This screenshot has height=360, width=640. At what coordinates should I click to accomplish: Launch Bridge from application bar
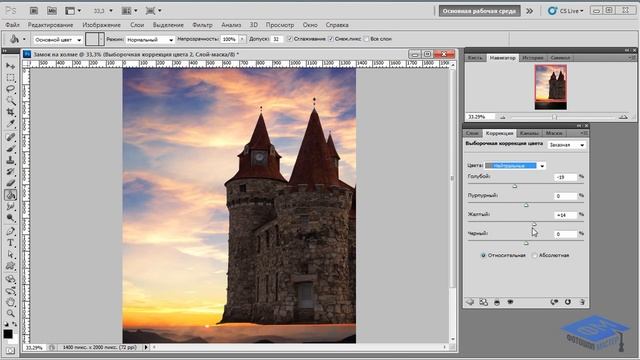point(34,11)
